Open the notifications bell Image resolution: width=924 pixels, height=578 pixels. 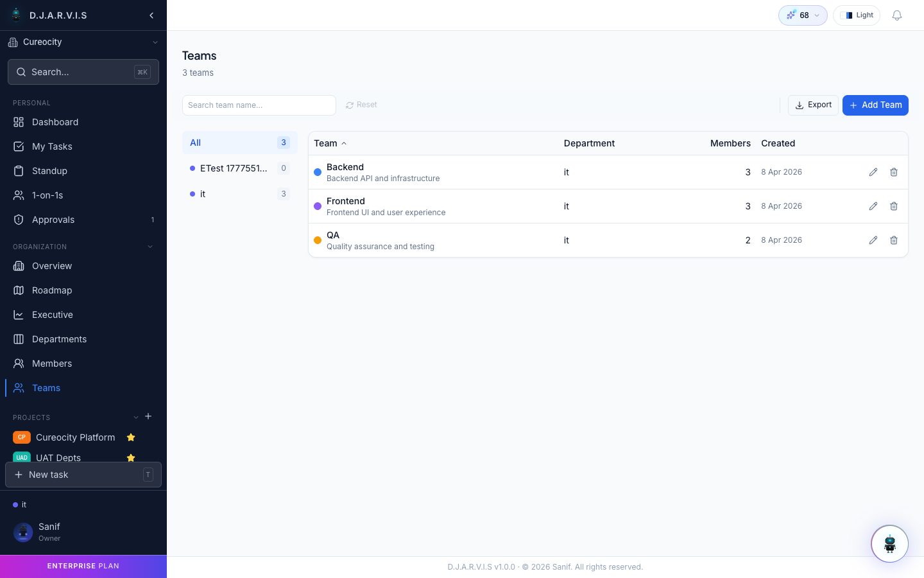tap(897, 15)
